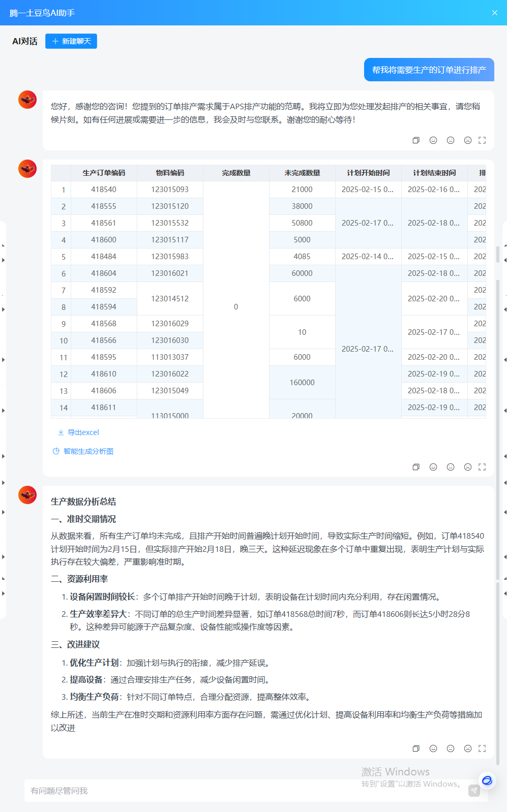Give schedule table message a neutral rating
Screen dimensions: 507x812
(451, 467)
